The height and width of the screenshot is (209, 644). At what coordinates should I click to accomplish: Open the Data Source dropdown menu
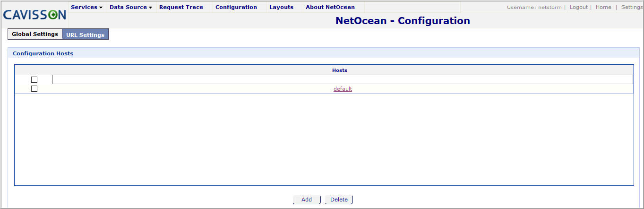click(131, 7)
